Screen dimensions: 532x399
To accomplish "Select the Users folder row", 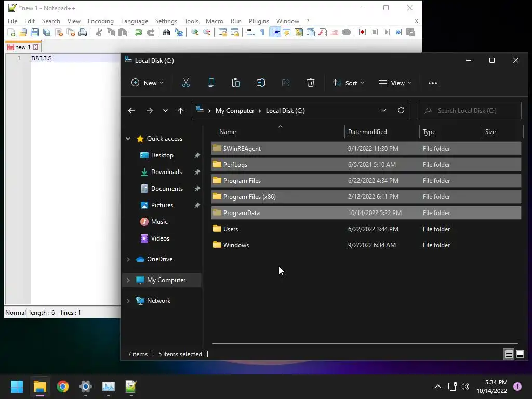I will click(366, 229).
